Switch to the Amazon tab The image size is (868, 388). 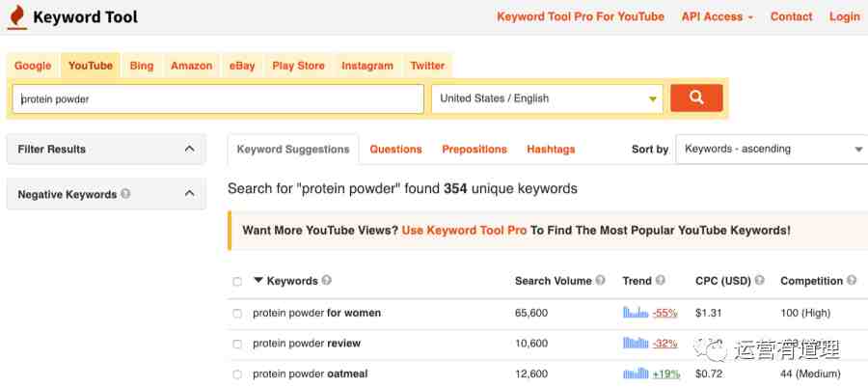point(192,66)
